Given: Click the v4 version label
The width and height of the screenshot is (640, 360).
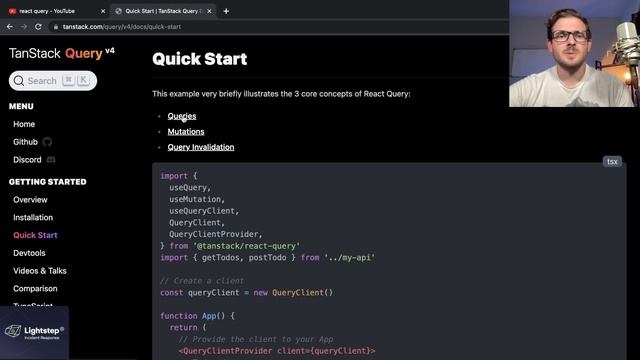Looking at the screenshot, I should click(x=110, y=51).
